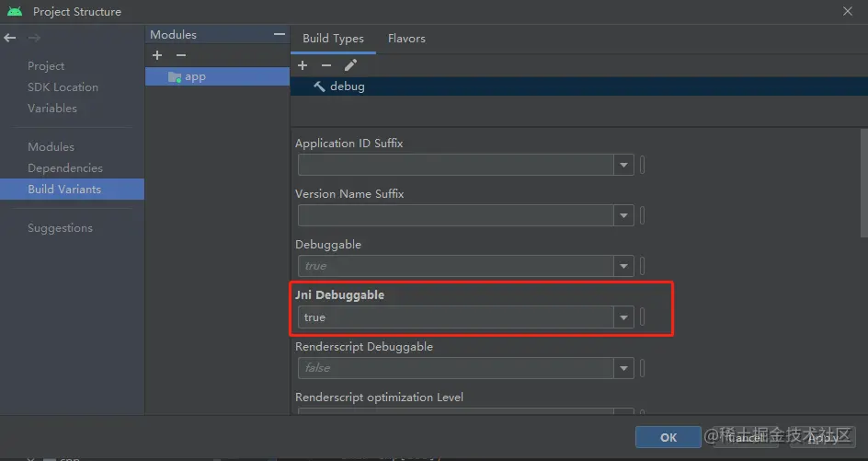Expand the Version Name Suffix dropdown
This screenshot has width=868, height=461.
click(624, 215)
